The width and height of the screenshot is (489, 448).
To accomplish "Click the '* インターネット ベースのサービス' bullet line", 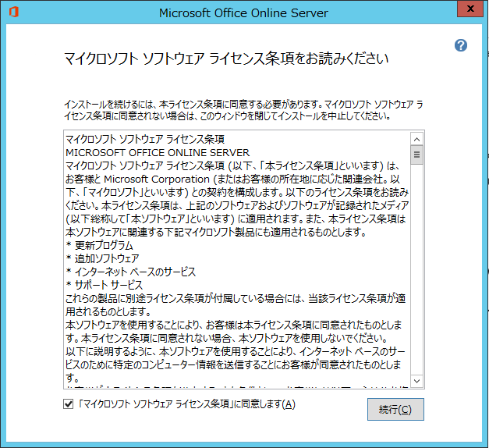I will [130, 272].
